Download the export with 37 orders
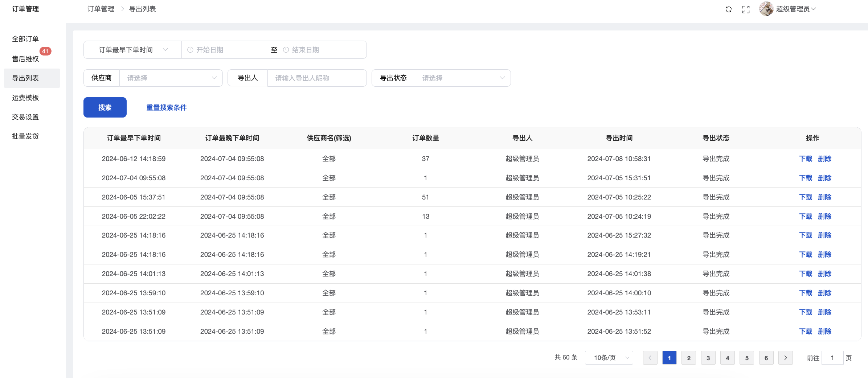This screenshot has width=868, height=378. (x=805, y=159)
